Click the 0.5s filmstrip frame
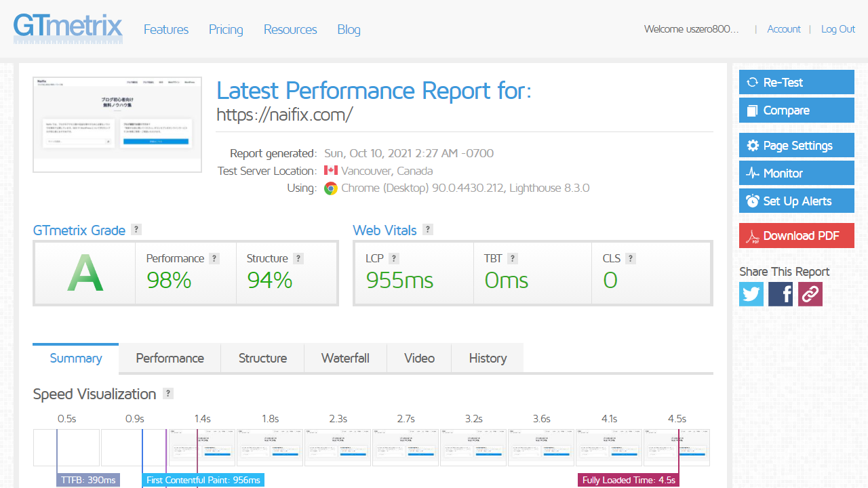The height and width of the screenshot is (488, 868). 66,447
